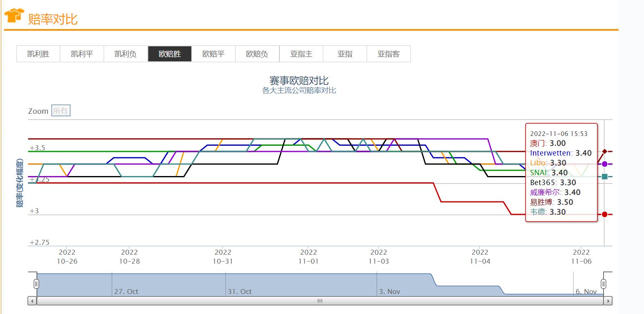
Task: Click tooltip entry Libo: 3.30
Action: pos(548,163)
